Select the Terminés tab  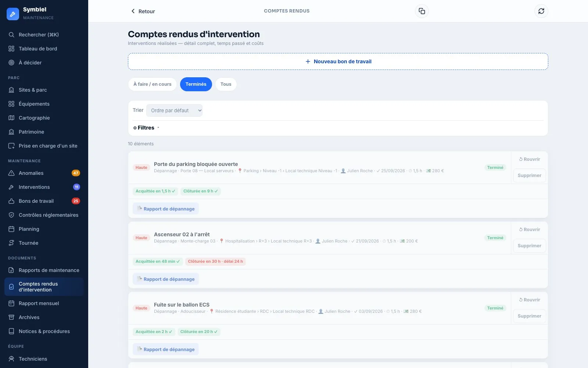tap(196, 84)
